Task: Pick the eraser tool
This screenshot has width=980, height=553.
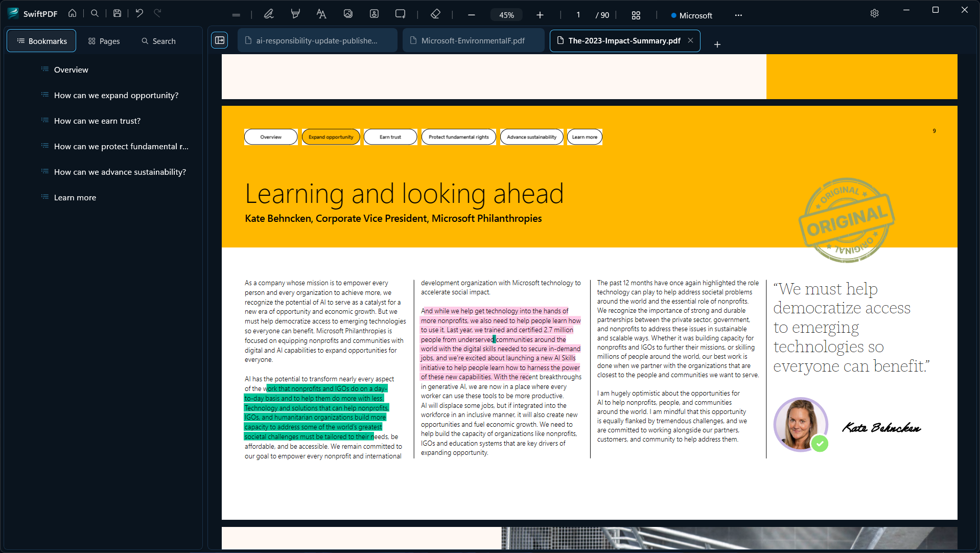Action: tap(435, 14)
